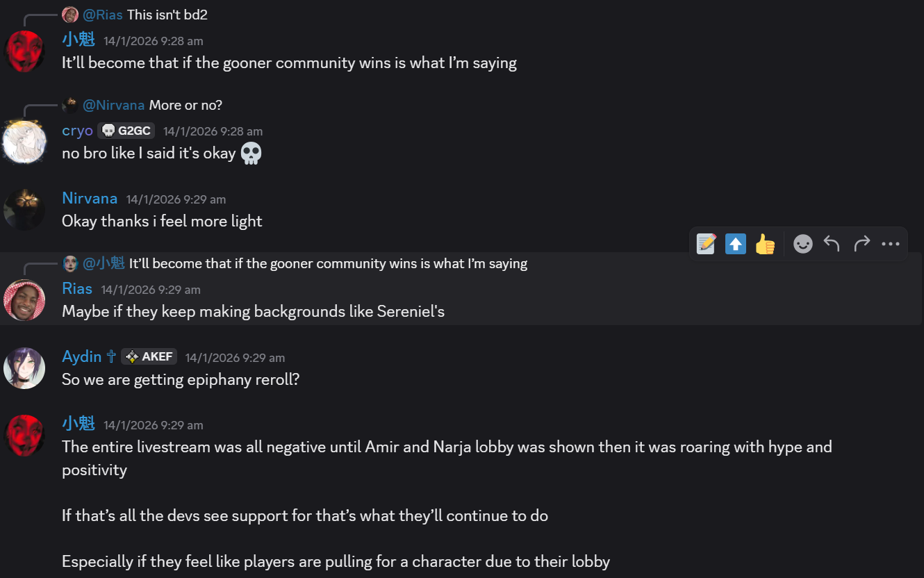This screenshot has height=578, width=924.
Task: Open cryo's G2GC server tag
Action: [x=126, y=131]
